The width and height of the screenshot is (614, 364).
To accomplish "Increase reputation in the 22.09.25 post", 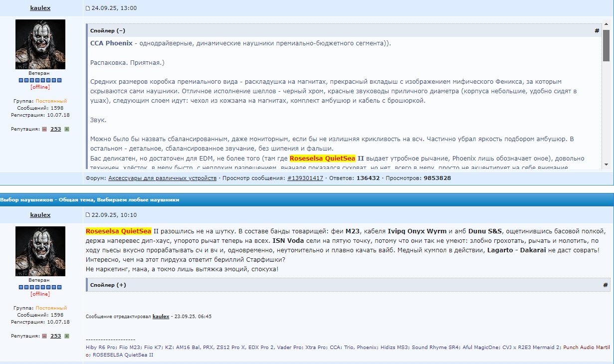I will [67, 336].
